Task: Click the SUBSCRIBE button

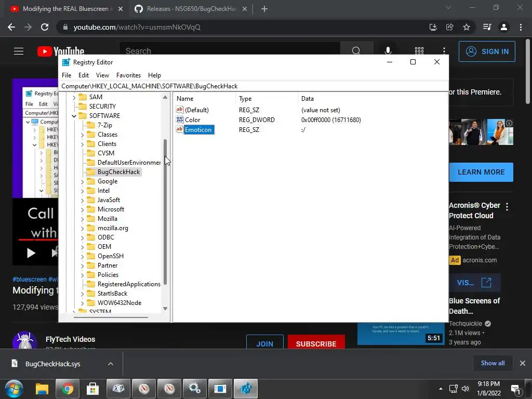Action: click(x=316, y=343)
